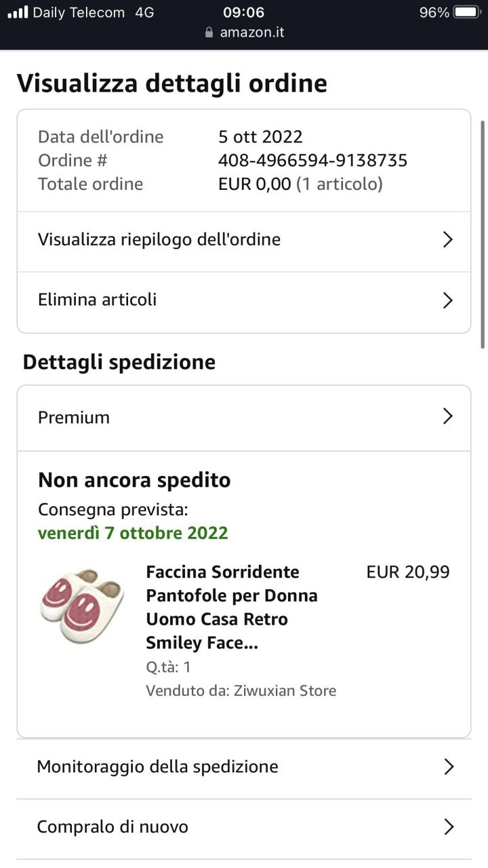Open Premium shipping details
The width and height of the screenshot is (488, 868).
[x=244, y=418]
